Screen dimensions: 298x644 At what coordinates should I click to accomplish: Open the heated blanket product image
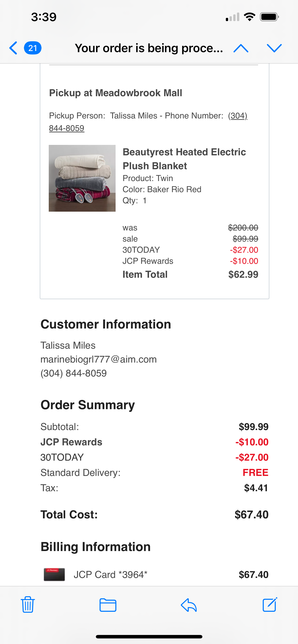click(82, 178)
